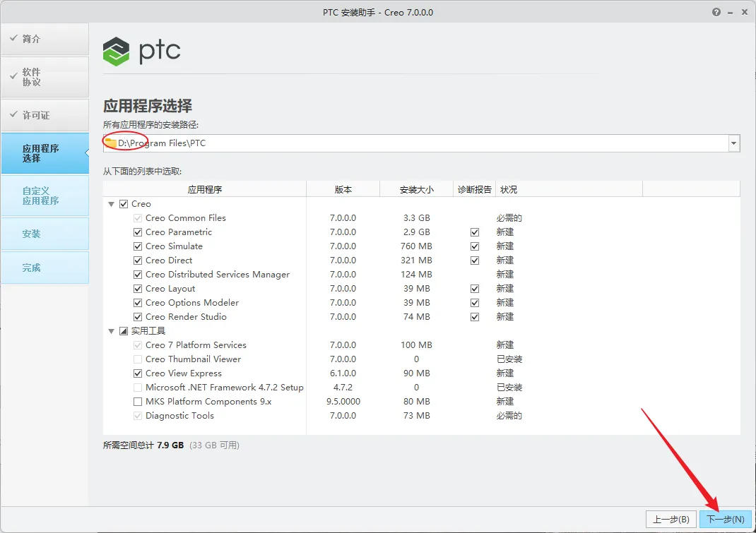Click the 安装大小 column header
The width and height of the screenshot is (756, 533).
pyautogui.click(x=417, y=189)
